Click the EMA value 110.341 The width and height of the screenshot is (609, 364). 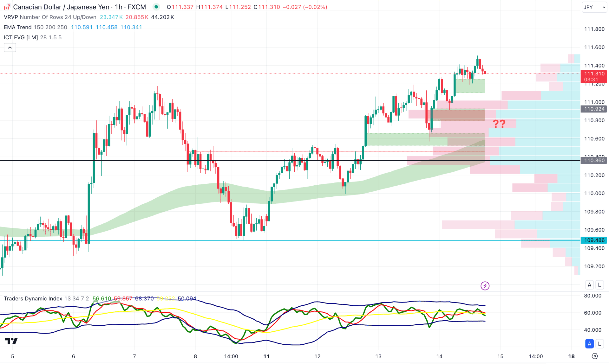[x=131, y=27]
